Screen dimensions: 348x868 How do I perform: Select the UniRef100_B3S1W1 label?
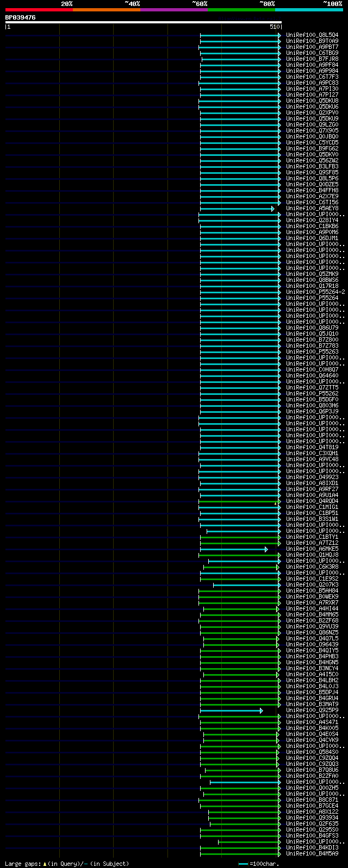tap(312, 519)
